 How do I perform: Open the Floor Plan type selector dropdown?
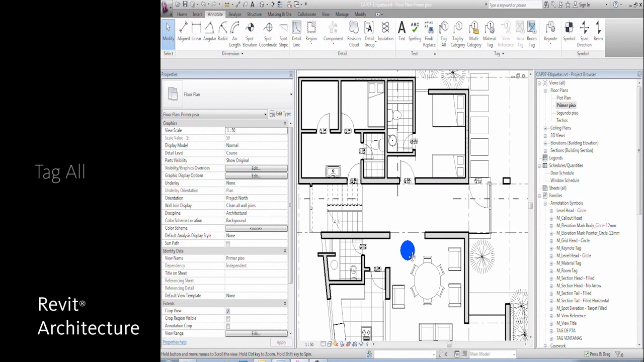[291, 95]
